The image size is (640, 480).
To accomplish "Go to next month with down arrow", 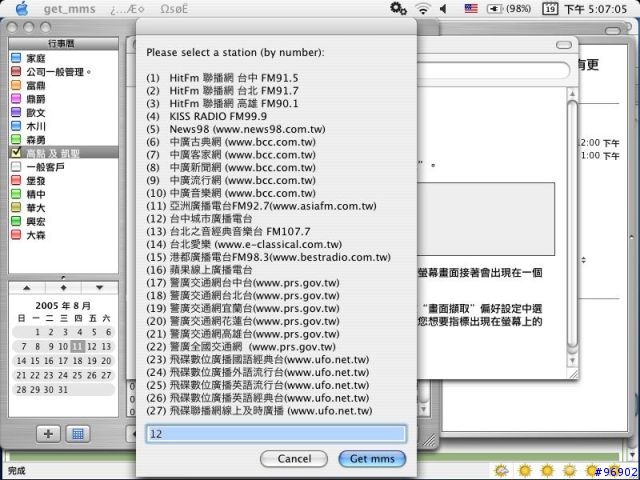I will 100,288.
